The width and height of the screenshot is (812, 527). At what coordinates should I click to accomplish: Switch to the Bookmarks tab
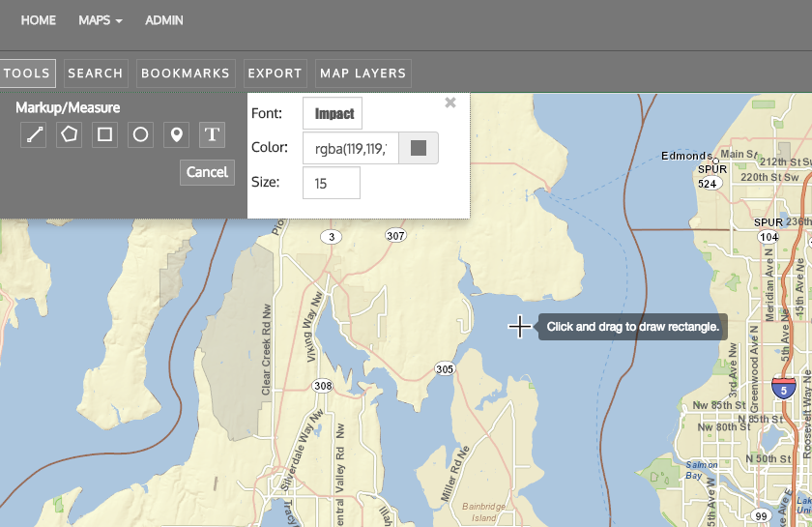[x=186, y=73]
